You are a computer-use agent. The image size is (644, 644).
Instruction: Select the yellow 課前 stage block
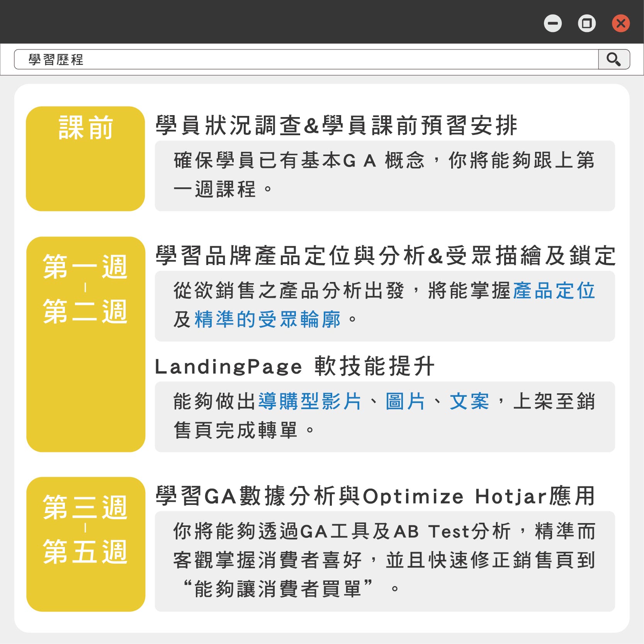coord(85,159)
